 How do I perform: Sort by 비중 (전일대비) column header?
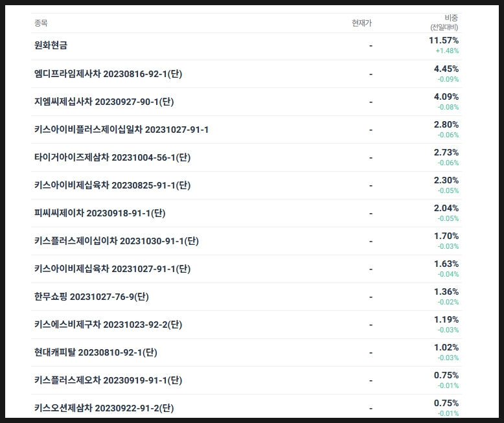[444, 23]
